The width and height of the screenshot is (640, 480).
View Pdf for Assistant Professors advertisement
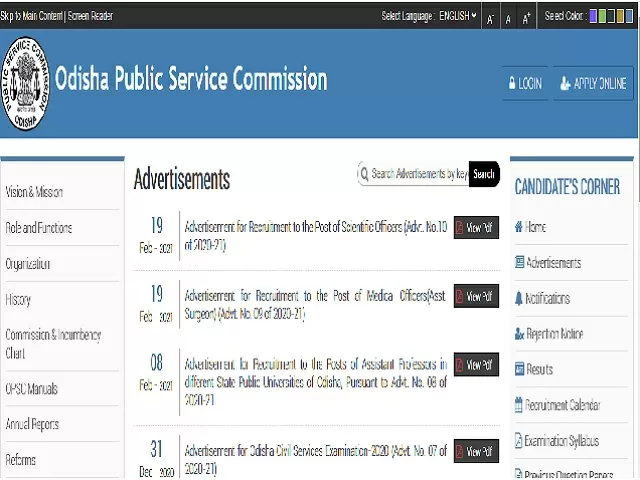pyautogui.click(x=476, y=364)
